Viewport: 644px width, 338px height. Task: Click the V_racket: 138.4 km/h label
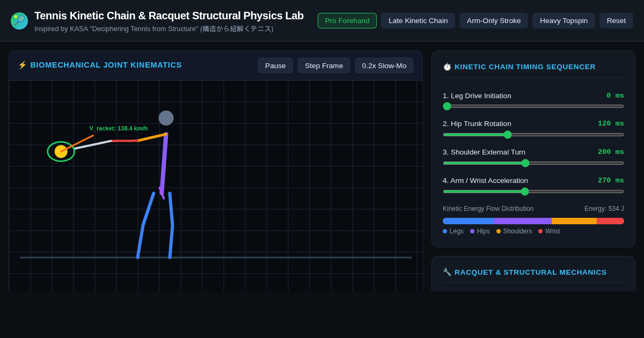coord(119,128)
